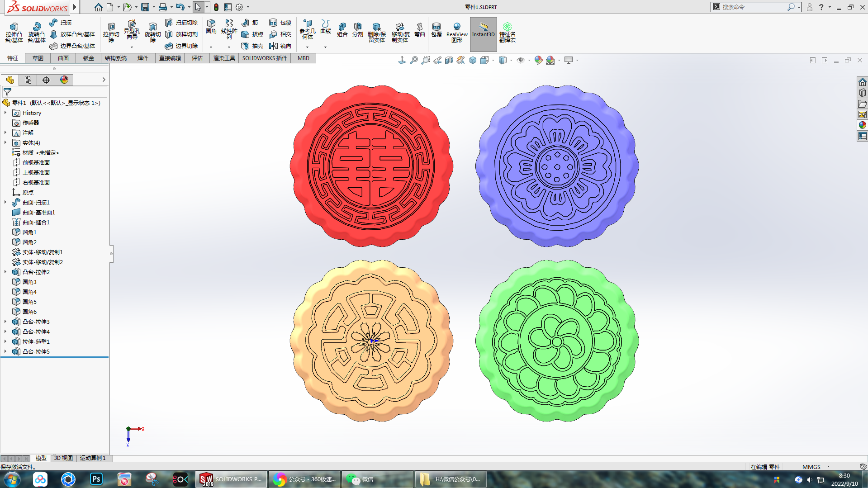868x488 pixels.
Task: Activate Lofted Boss/Base (放样凸台/基体)
Action: pyautogui.click(x=72, y=34)
